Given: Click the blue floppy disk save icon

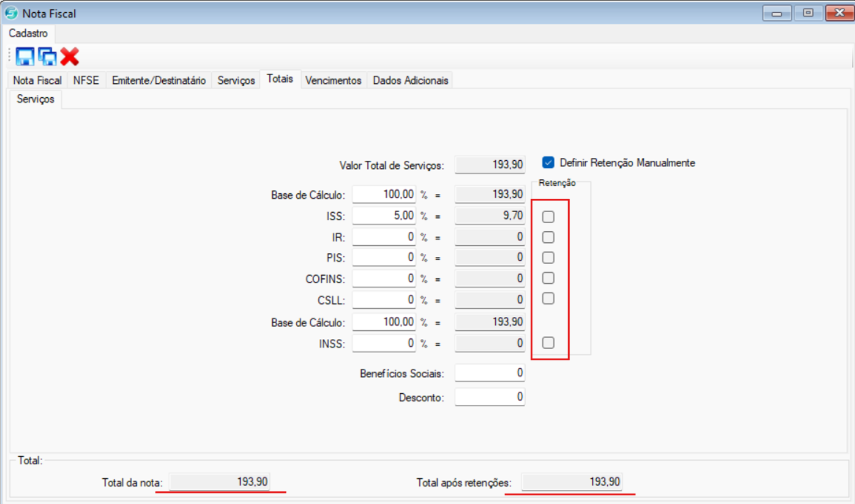Looking at the screenshot, I should coord(25,57).
